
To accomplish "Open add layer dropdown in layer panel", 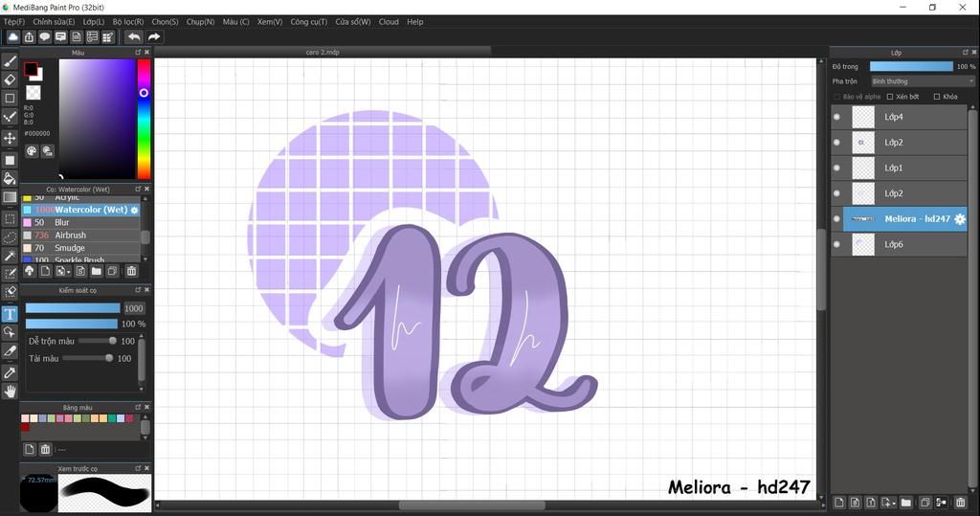I will [x=888, y=503].
